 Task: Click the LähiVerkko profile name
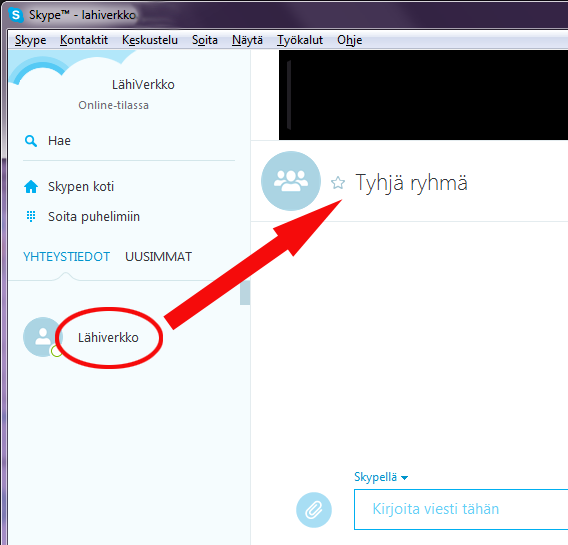[143, 85]
